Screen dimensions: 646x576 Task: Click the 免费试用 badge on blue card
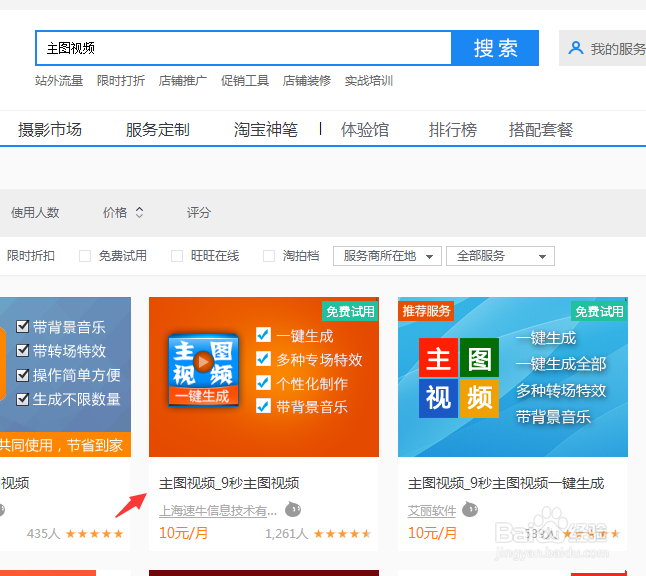point(599,311)
